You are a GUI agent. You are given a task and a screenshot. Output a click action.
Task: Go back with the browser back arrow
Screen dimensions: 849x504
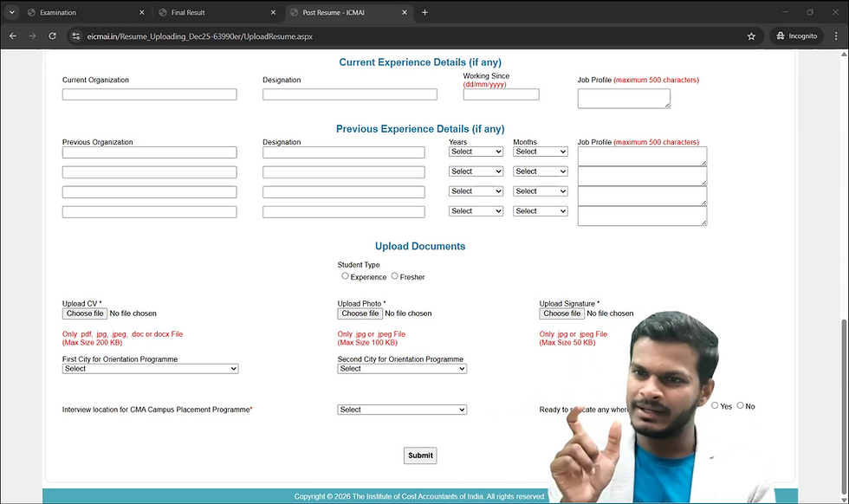(13, 36)
